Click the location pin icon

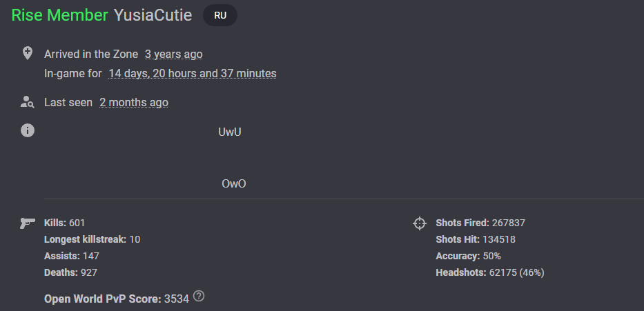[x=27, y=53]
